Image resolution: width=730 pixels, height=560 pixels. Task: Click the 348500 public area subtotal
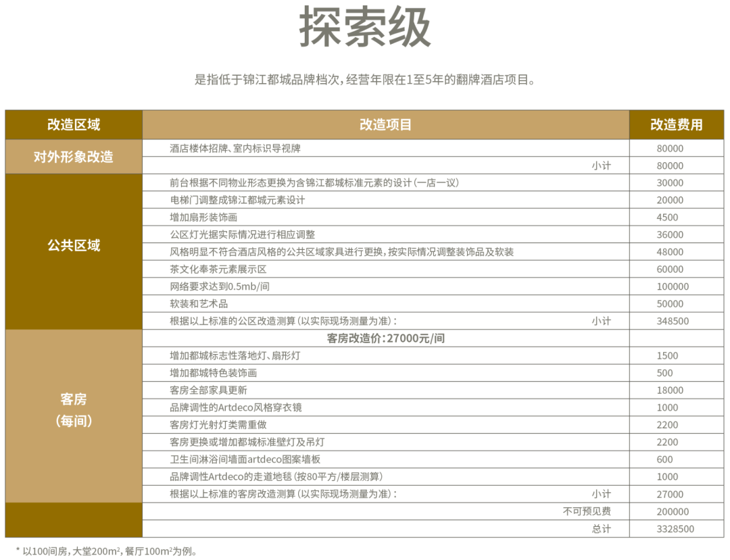pos(673,322)
